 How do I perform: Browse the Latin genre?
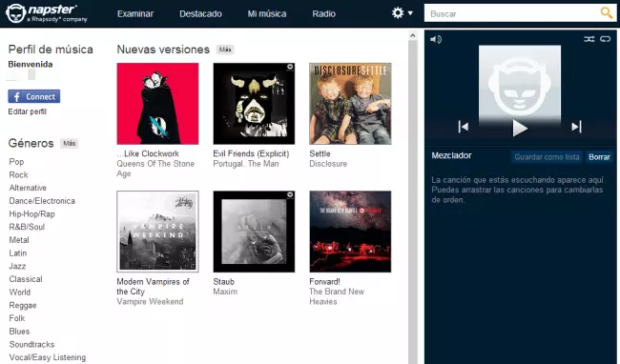pos(18,253)
